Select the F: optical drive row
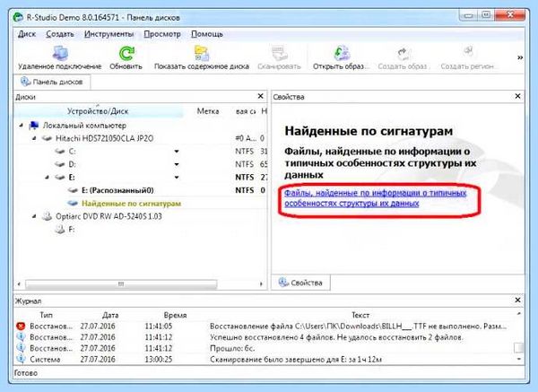 [141, 230]
